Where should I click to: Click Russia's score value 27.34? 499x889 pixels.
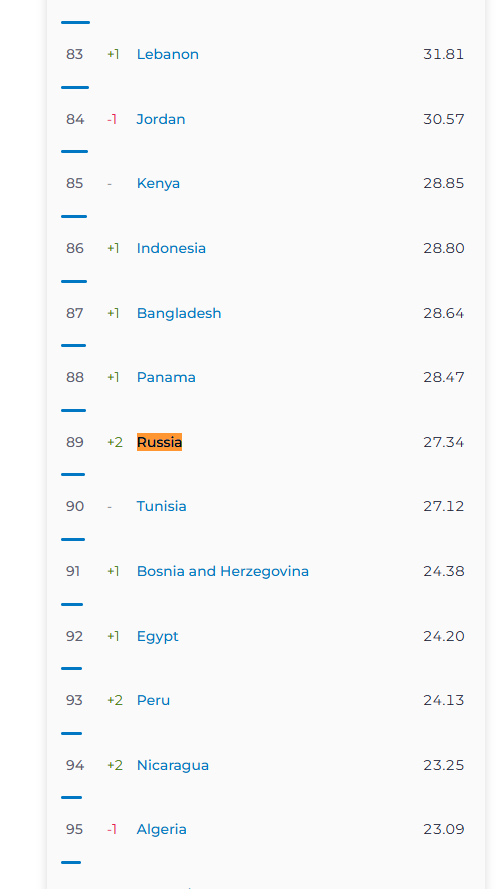[x=443, y=442]
